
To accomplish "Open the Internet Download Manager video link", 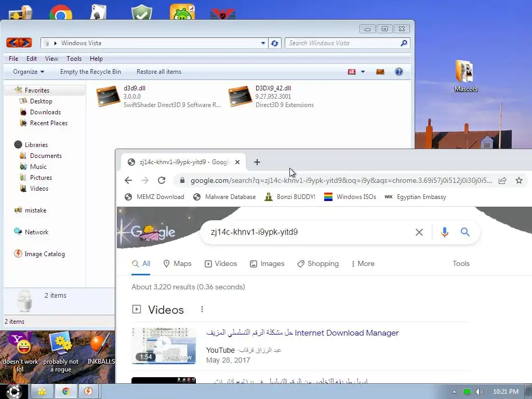I will tap(302, 333).
